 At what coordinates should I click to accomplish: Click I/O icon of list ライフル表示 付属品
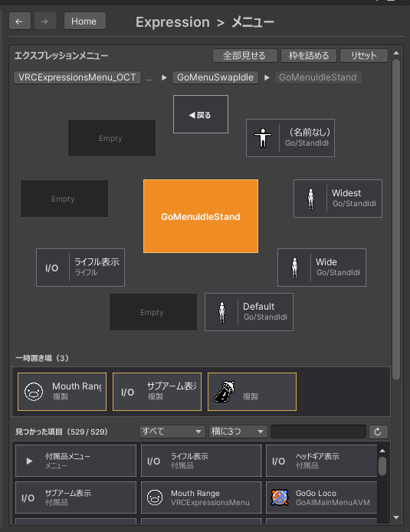[153, 461]
